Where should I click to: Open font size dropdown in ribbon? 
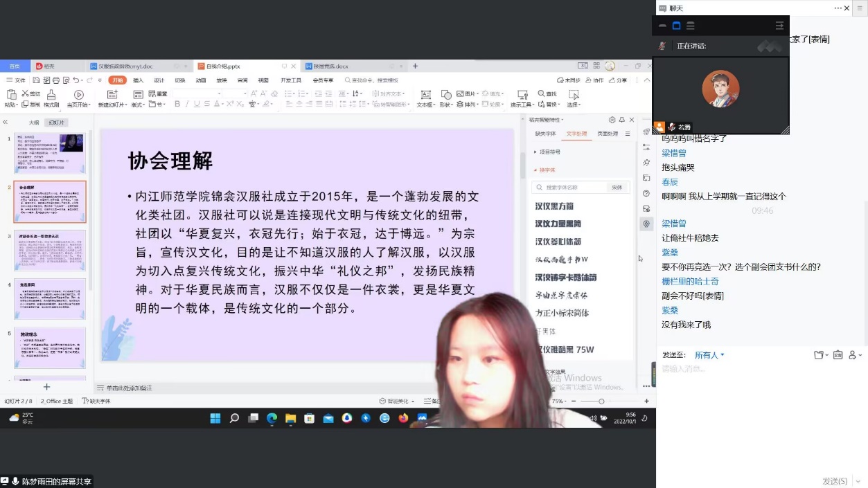pyautogui.click(x=245, y=93)
